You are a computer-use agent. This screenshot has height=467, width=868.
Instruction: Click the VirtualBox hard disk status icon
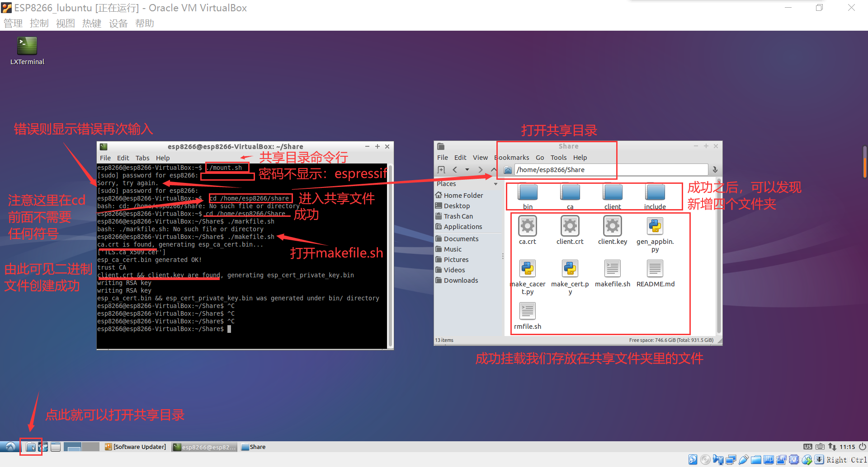coord(693,460)
